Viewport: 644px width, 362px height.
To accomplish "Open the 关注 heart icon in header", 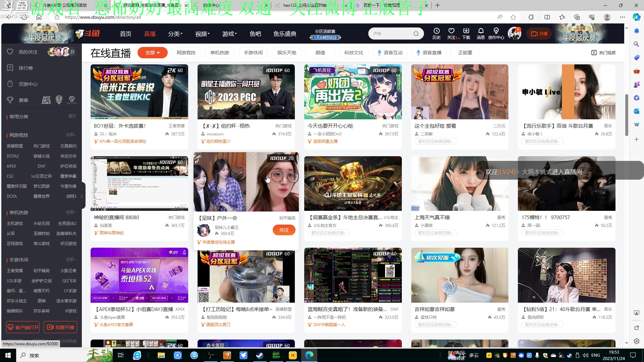I will (452, 34).
